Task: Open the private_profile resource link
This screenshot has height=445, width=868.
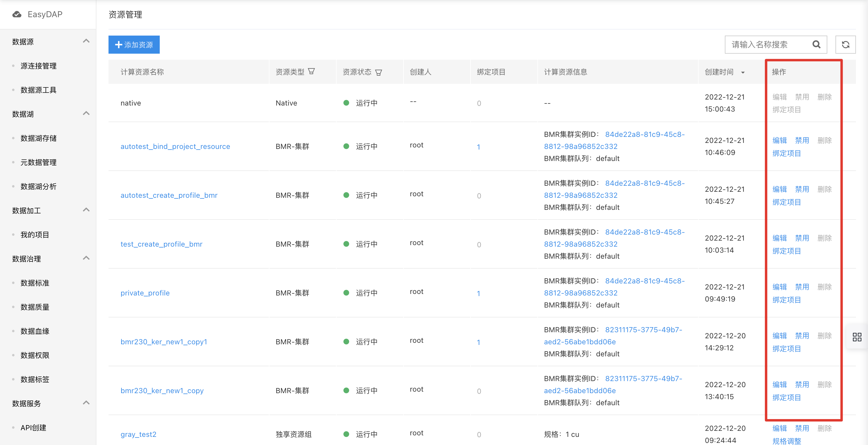Action: (145, 293)
